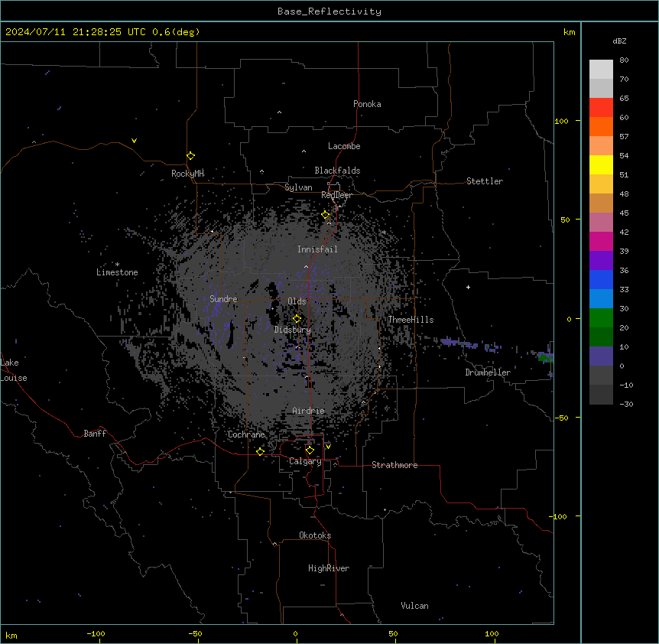Click the yellow V marker northwest of RockyMH
Image resolution: width=659 pixels, height=644 pixels.
pyautogui.click(x=134, y=141)
